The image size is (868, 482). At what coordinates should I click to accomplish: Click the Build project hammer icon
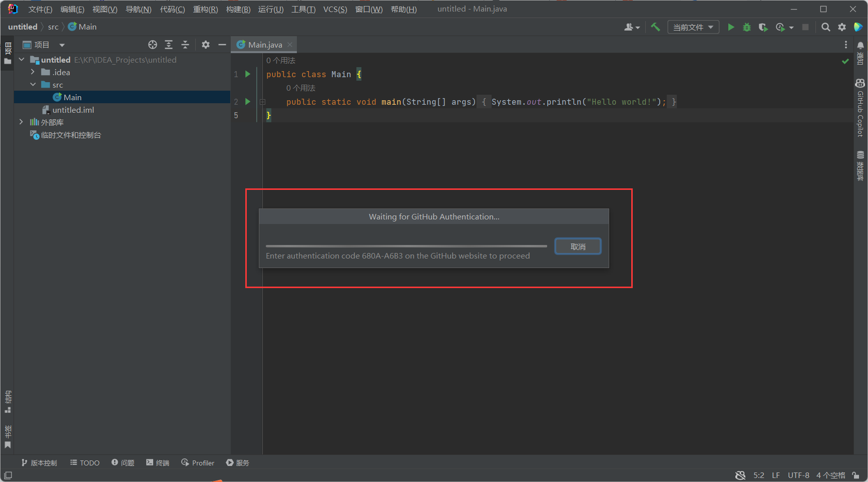pos(655,27)
